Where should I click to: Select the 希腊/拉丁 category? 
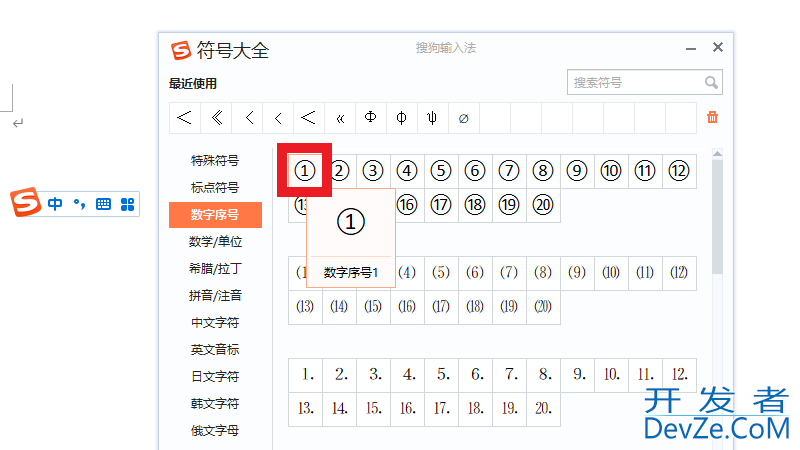(x=215, y=269)
